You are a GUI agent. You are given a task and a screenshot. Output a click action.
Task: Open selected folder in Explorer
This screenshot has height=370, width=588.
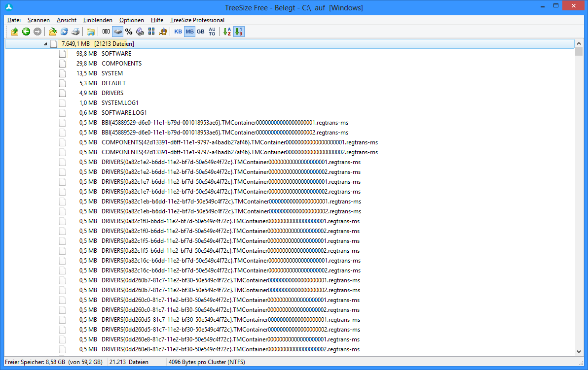click(x=90, y=32)
